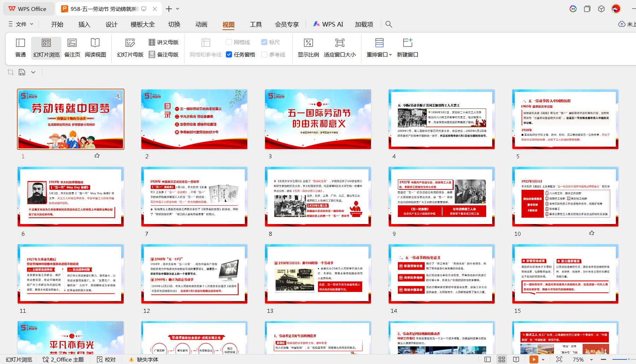Click the multi-window icon in title bar

click(x=587, y=9)
